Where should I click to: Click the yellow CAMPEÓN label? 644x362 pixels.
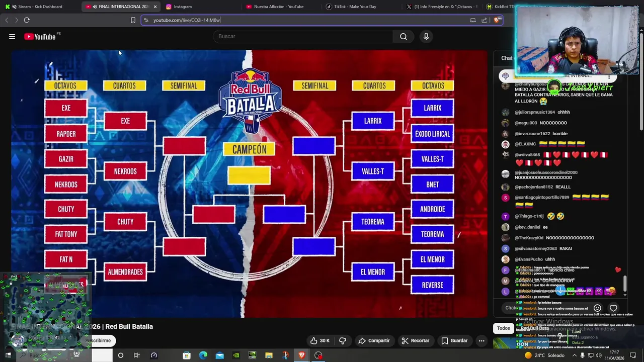(x=249, y=149)
